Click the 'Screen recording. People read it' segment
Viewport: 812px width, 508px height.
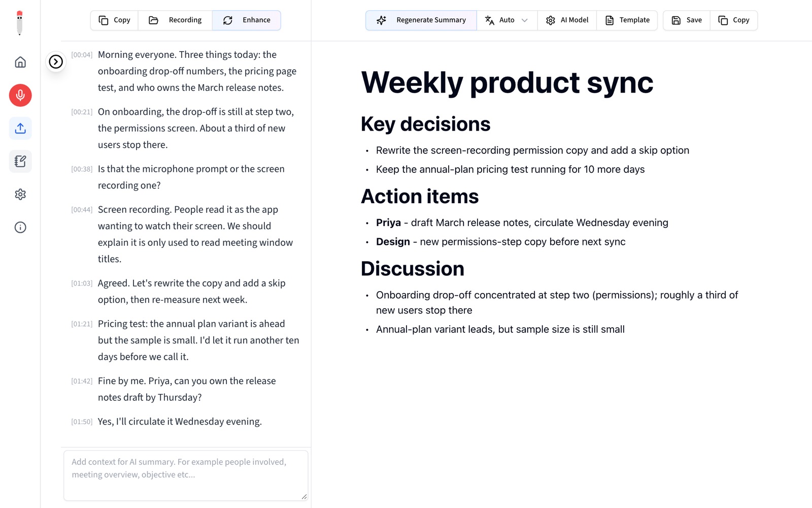pos(195,234)
